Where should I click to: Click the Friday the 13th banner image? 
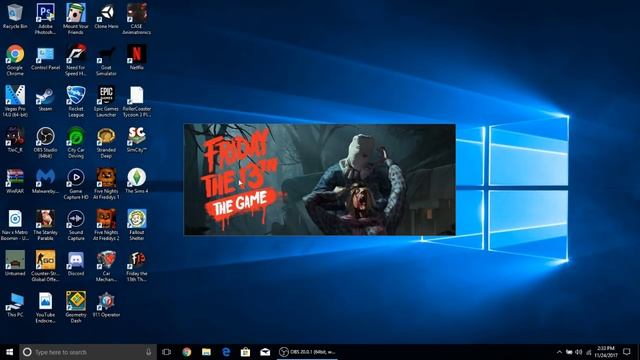click(320, 180)
